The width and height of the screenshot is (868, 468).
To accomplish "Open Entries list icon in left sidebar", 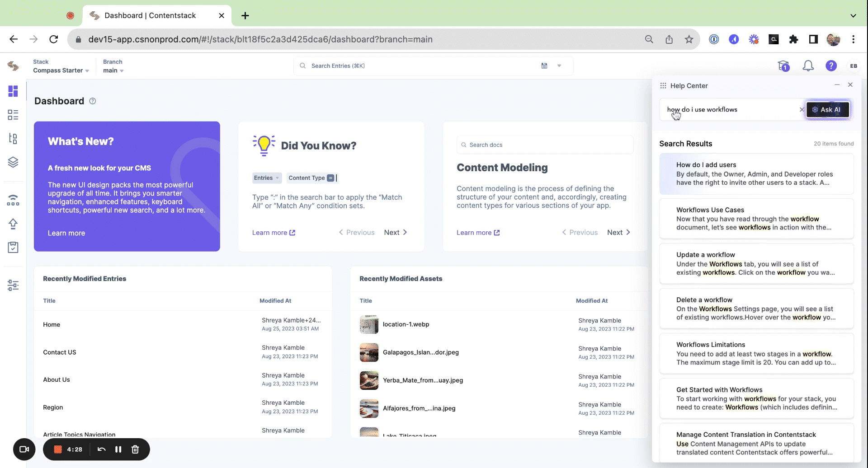I will [13, 115].
